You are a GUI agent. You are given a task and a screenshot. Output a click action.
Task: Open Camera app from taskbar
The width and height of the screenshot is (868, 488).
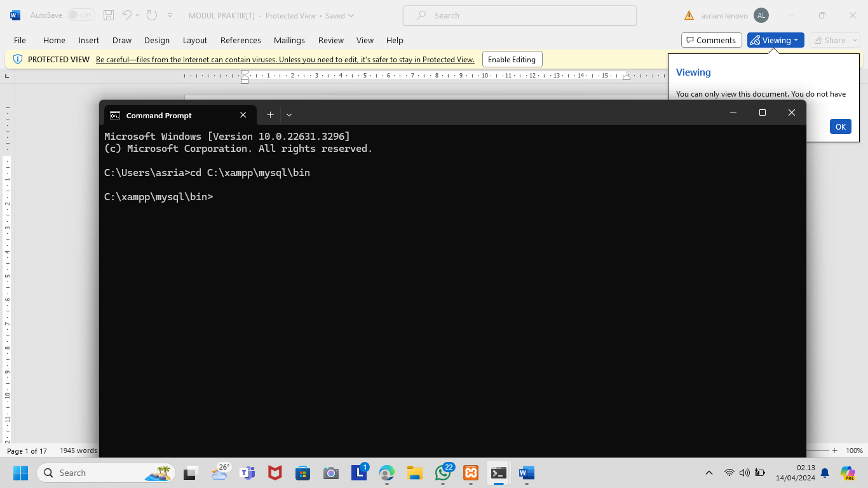pos(330,473)
